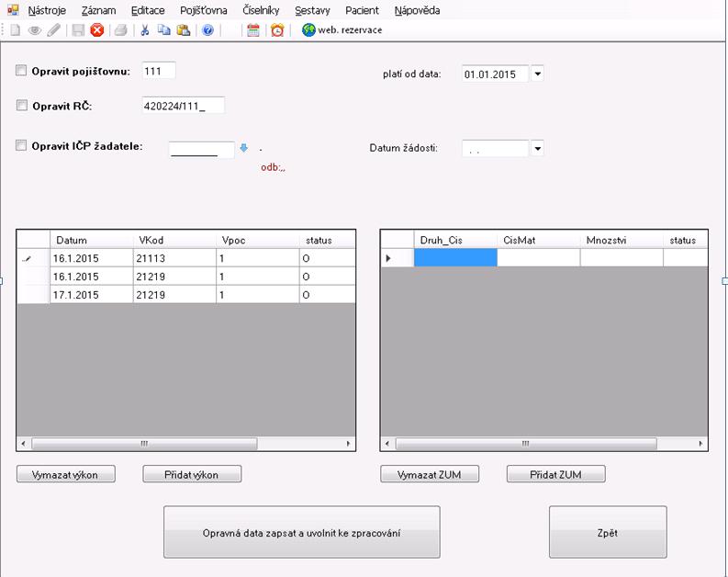Click the clipboard paste icon
Viewport: 728px width, 577px height.
coord(184,30)
